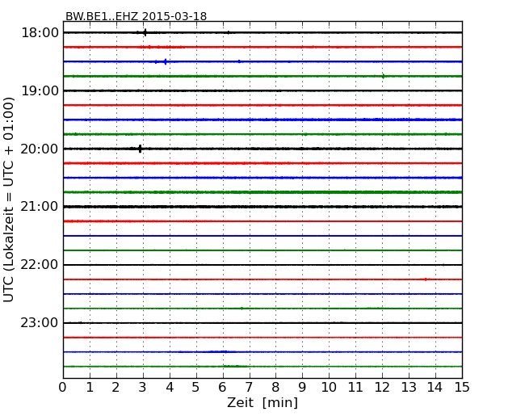Click the x-axis tick label "13"
The height and width of the screenshot is (420, 525).
409,388
